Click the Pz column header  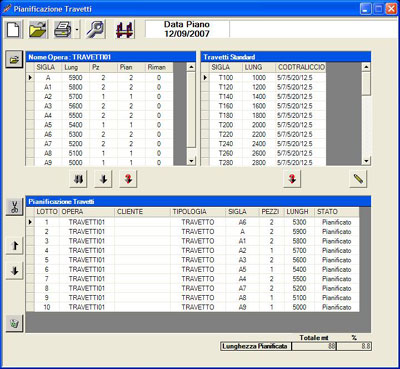click(103, 67)
